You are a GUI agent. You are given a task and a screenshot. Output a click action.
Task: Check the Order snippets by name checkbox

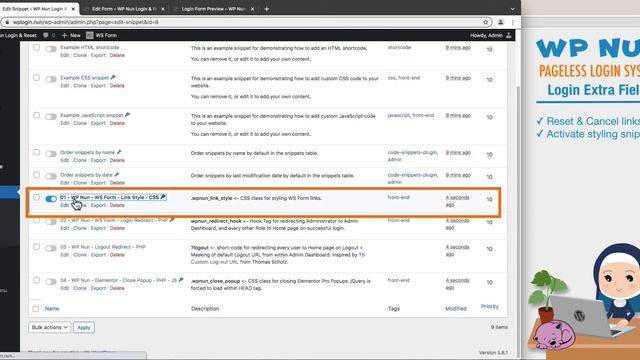coord(36,152)
